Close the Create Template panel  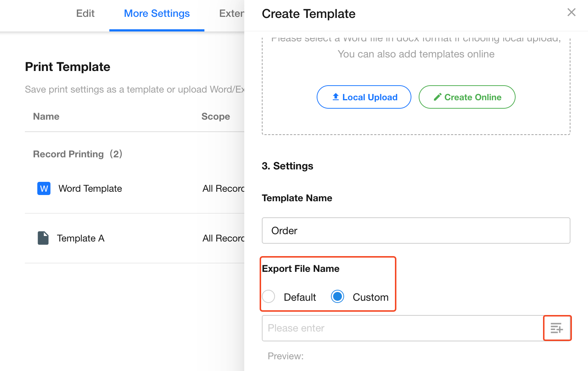coord(571,12)
